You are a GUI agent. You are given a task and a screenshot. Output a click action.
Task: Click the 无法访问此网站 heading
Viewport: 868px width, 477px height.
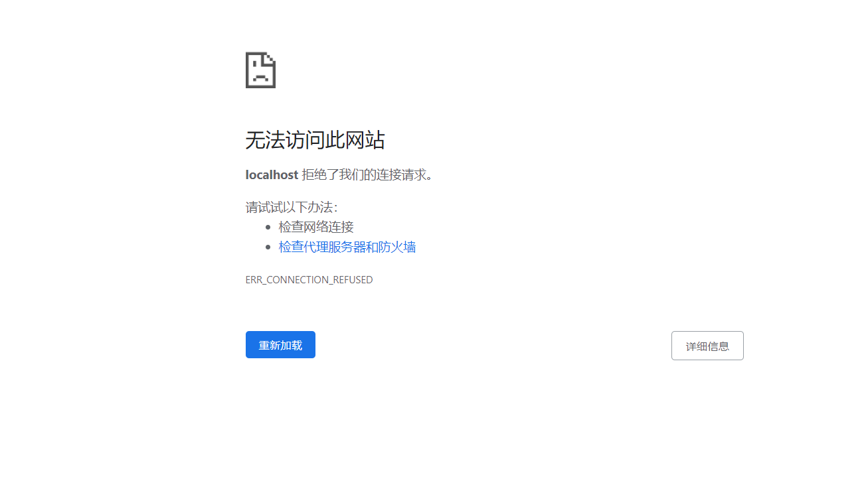click(315, 140)
